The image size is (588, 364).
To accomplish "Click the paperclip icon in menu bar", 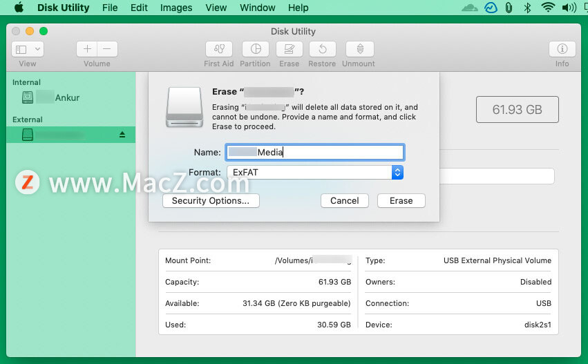I will point(509,8).
